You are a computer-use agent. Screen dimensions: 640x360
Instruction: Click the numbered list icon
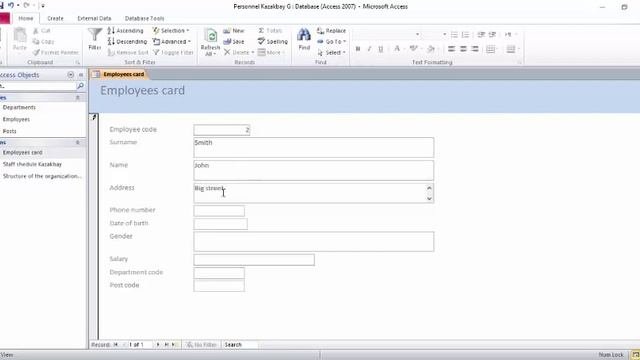[465, 35]
